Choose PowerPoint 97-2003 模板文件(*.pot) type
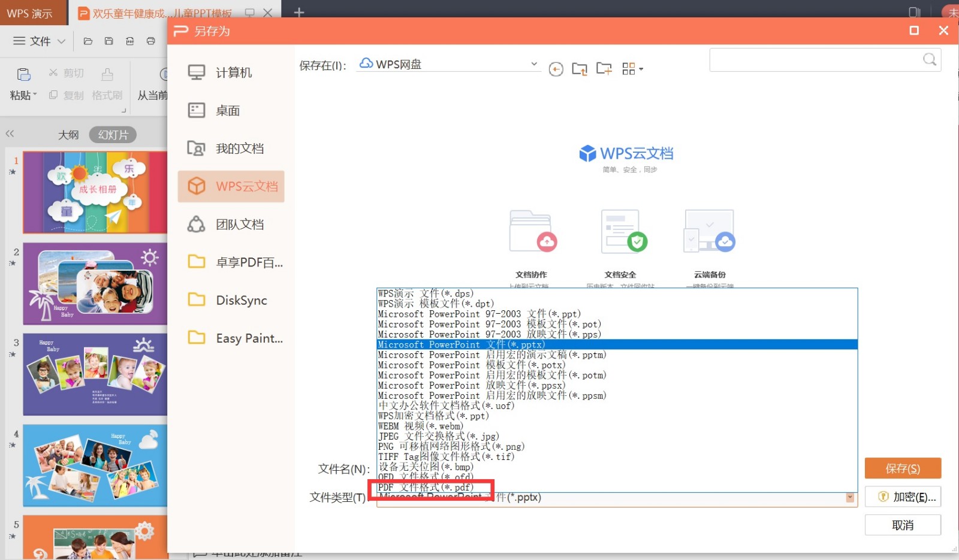 (617, 324)
